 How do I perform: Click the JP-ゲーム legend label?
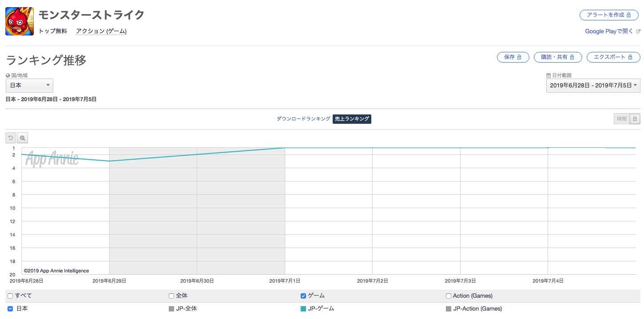tap(322, 309)
